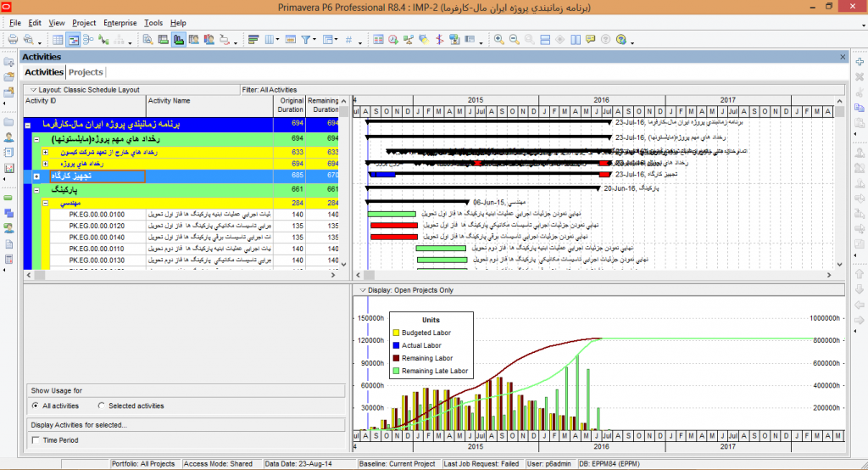Viewport: 868px width, 470px height.
Task: Click the Original Duration column header
Action: [290, 104]
